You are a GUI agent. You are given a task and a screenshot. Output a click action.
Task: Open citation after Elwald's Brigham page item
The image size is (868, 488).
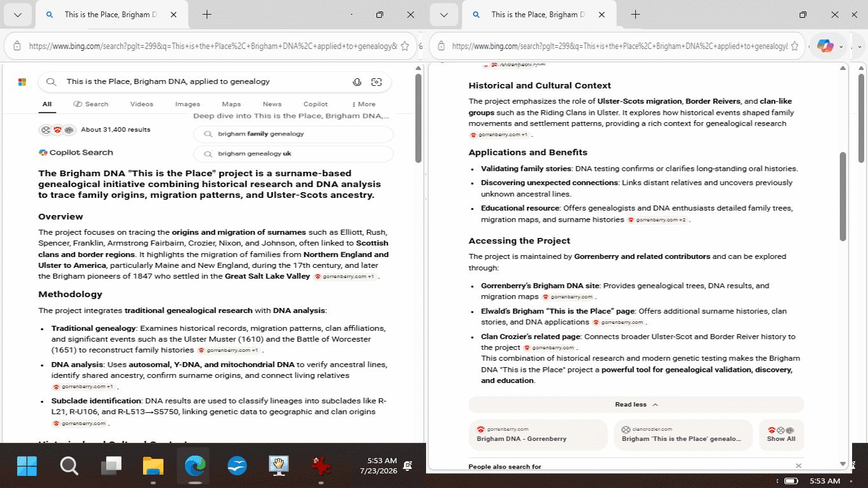click(618, 323)
